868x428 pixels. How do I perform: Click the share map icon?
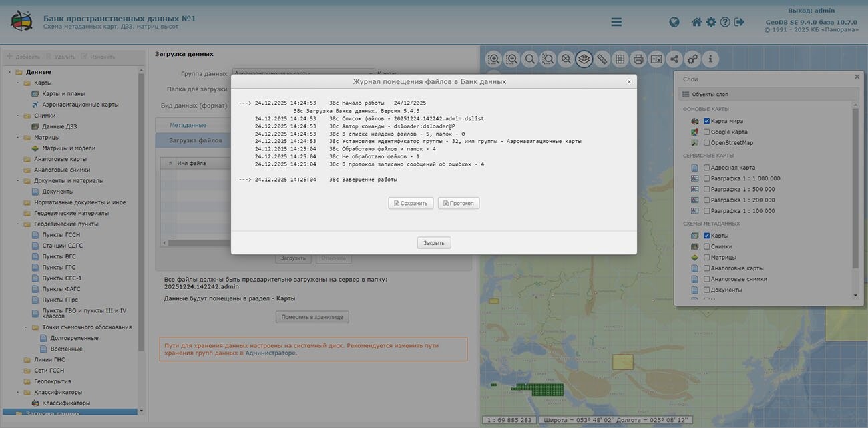click(x=674, y=59)
